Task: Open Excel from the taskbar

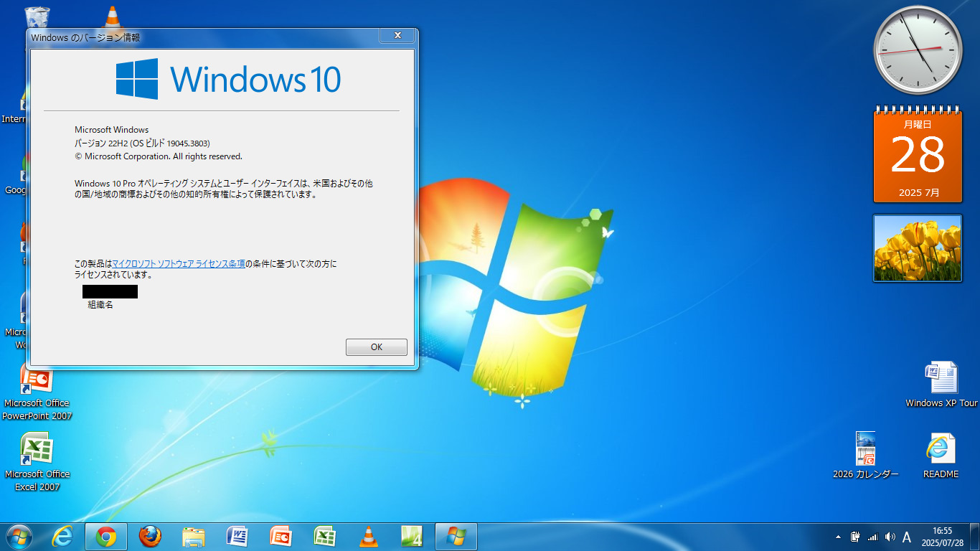Action: tap(325, 537)
